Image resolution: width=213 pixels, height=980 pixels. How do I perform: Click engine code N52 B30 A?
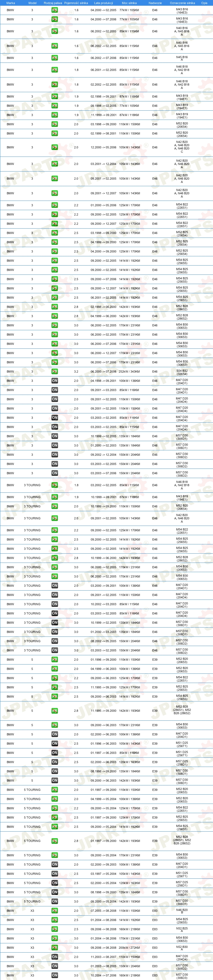[x=182, y=948]
